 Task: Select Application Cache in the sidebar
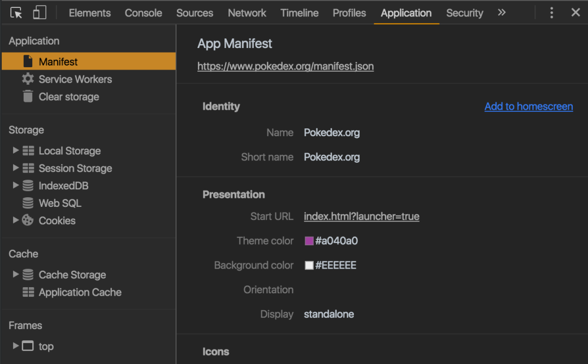pyautogui.click(x=80, y=292)
